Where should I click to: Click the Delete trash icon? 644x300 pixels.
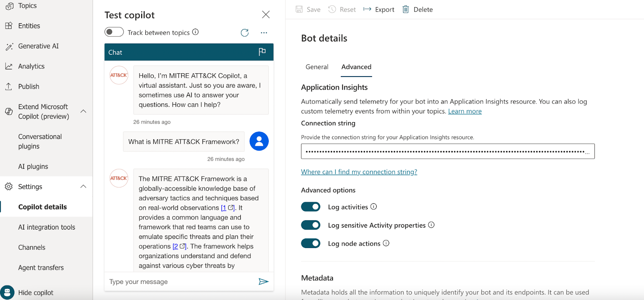pos(406,9)
